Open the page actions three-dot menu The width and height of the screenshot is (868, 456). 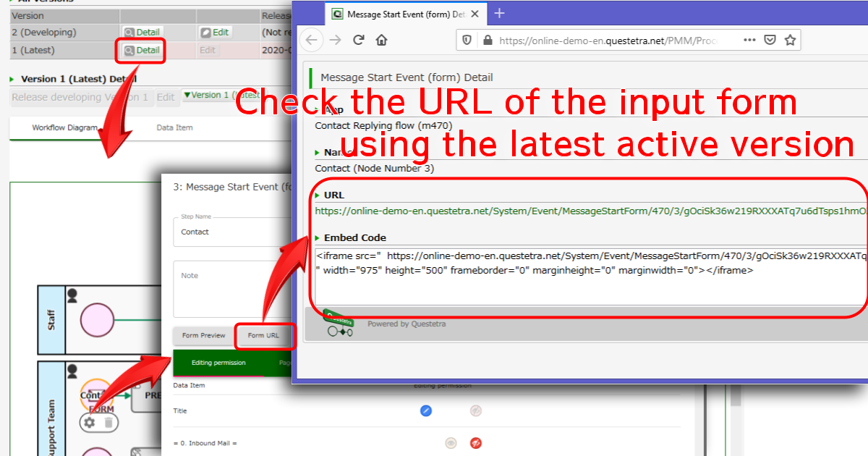[x=749, y=41]
